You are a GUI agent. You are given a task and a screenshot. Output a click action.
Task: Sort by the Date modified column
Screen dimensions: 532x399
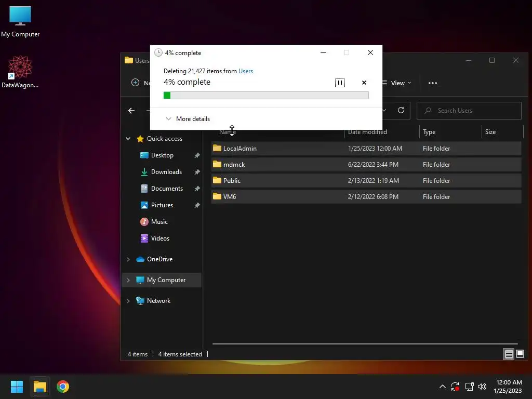tap(367, 132)
